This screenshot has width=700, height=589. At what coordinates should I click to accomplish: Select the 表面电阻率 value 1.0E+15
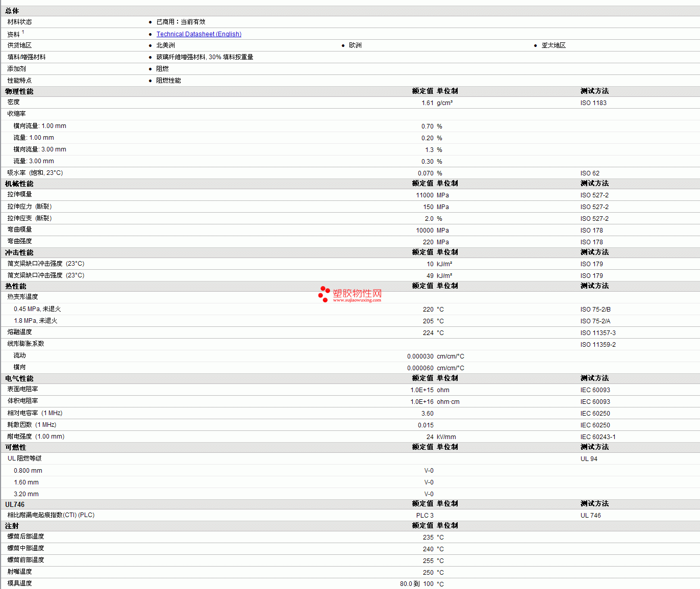click(x=422, y=390)
